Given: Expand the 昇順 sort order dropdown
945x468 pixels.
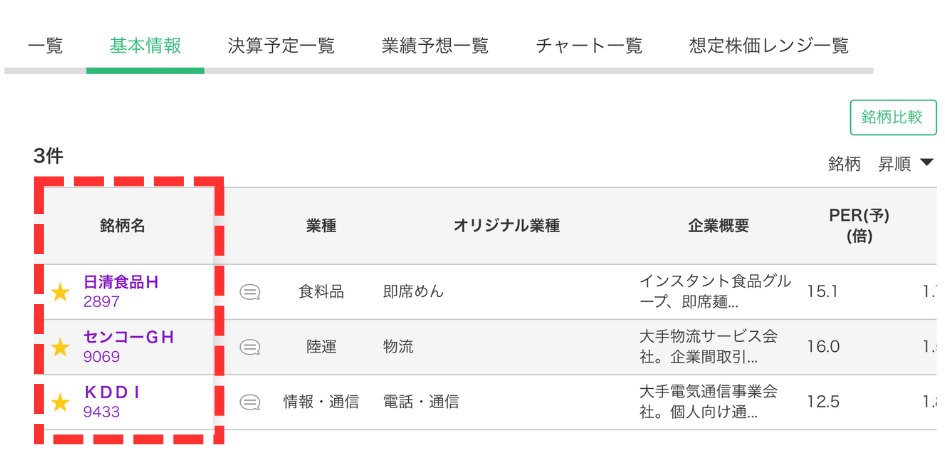Looking at the screenshot, I should (905, 164).
